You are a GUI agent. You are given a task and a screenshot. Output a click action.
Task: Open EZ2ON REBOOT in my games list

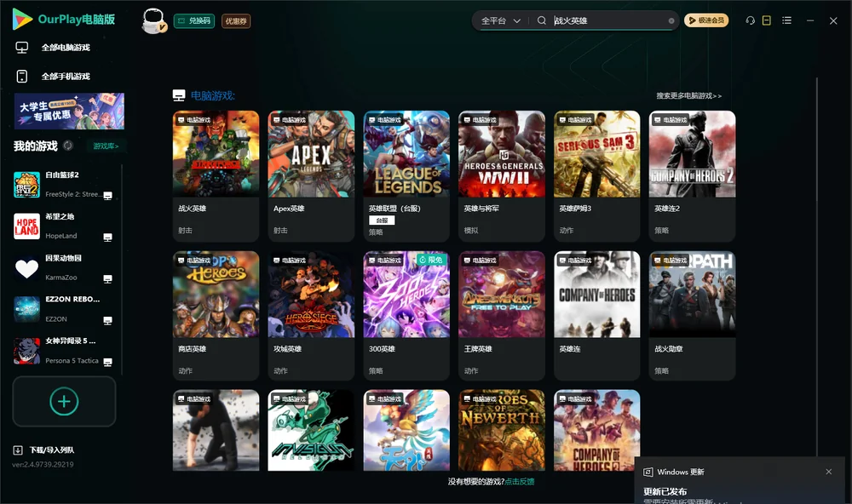pyautogui.click(x=64, y=309)
